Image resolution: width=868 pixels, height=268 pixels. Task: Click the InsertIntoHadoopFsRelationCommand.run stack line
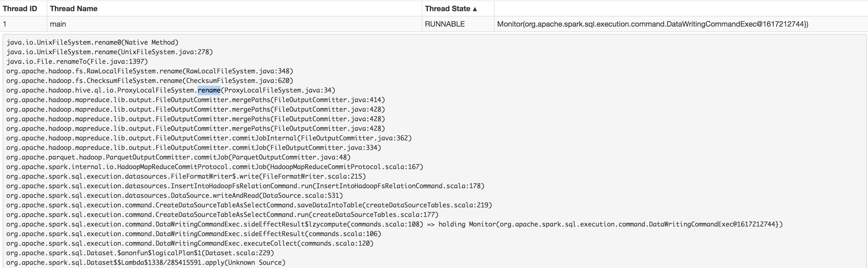click(x=245, y=186)
